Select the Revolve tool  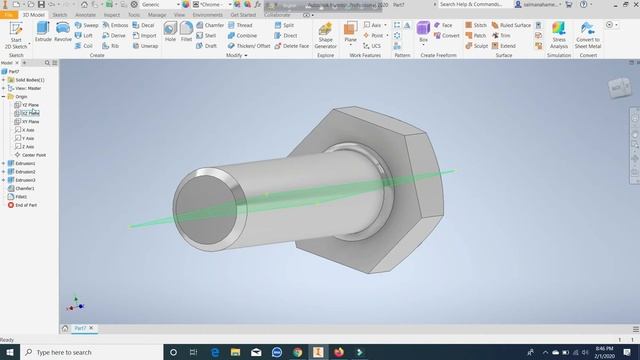pyautogui.click(x=62, y=32)
